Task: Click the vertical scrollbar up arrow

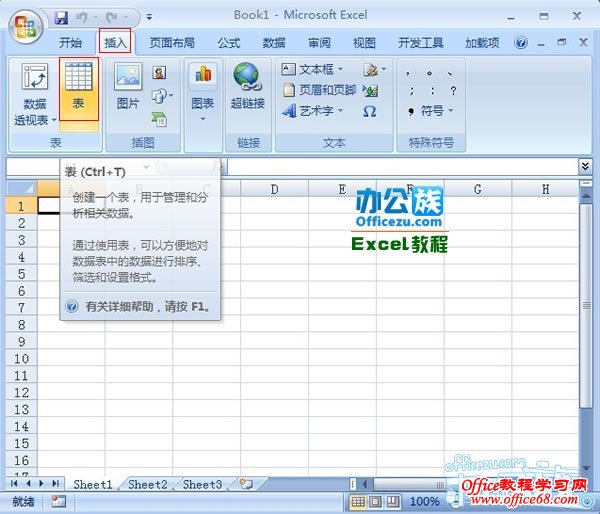Action: tap(585, 196)
